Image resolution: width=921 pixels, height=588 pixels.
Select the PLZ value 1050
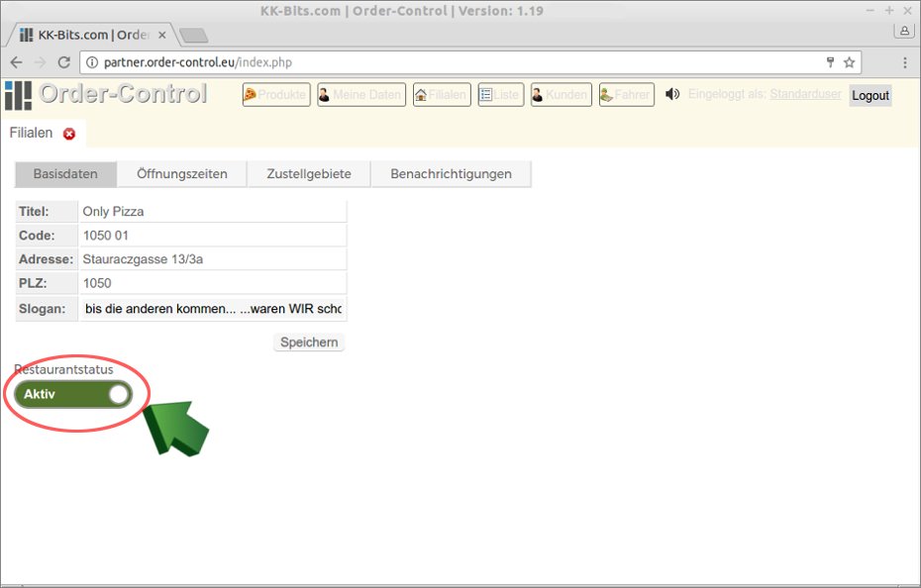point(97,283)
